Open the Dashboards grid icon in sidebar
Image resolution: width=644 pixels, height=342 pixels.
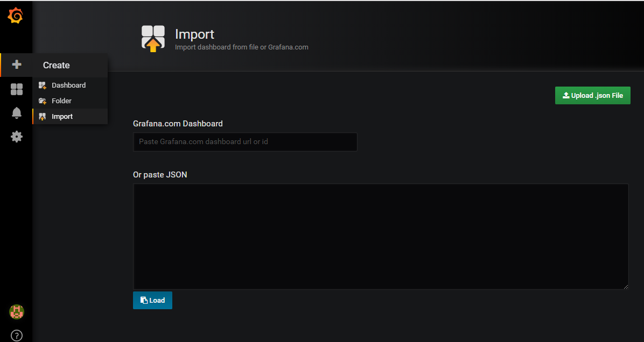pos(17,89)
